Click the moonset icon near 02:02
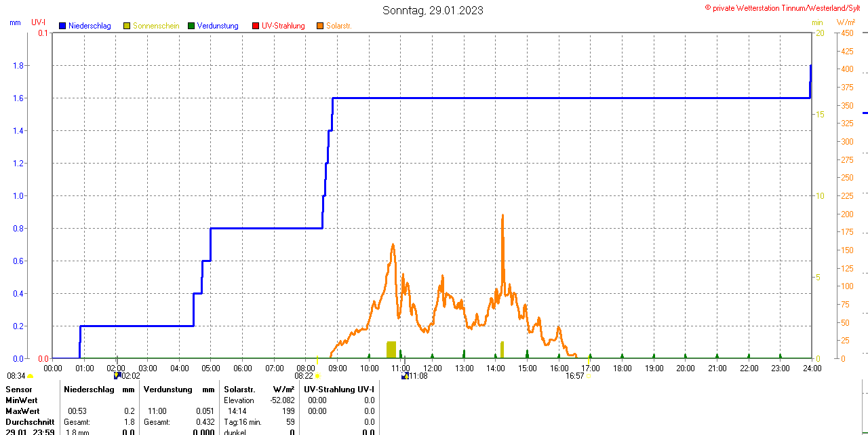 [x=117, y=375]
